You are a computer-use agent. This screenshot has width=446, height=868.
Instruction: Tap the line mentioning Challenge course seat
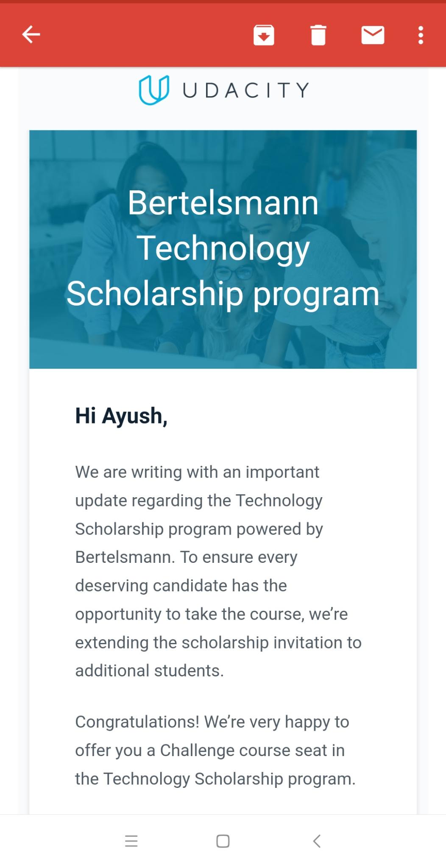point(210,751)
